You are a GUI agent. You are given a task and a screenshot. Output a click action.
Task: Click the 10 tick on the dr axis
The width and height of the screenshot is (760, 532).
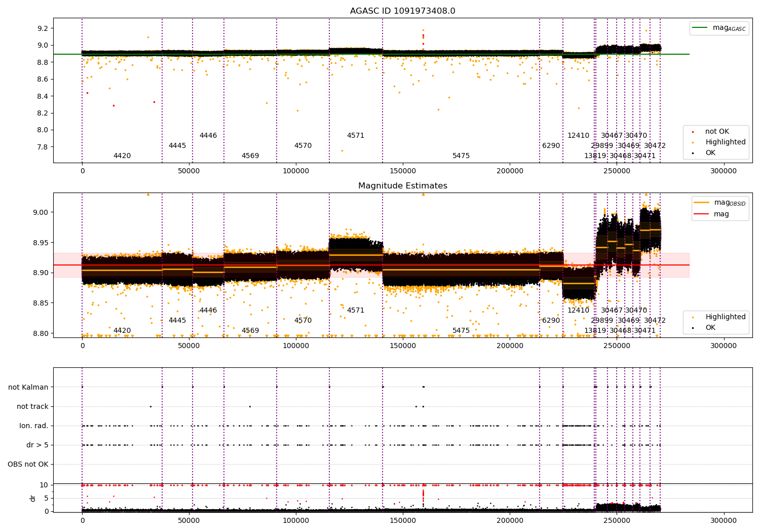[44, 485]
